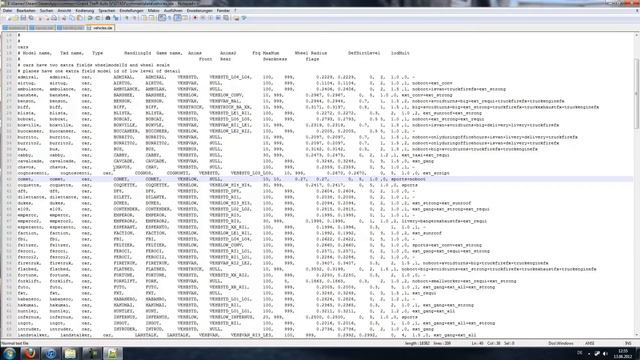Open the Ansicht menu
The image size is (640, 360).
[x=64, y=11]
